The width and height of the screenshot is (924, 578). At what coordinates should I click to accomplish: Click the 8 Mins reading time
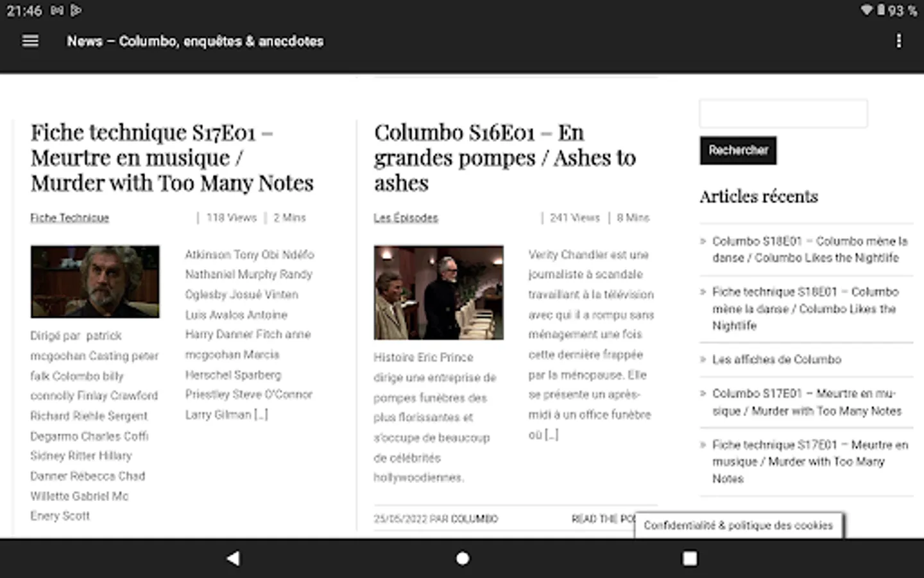633,218
